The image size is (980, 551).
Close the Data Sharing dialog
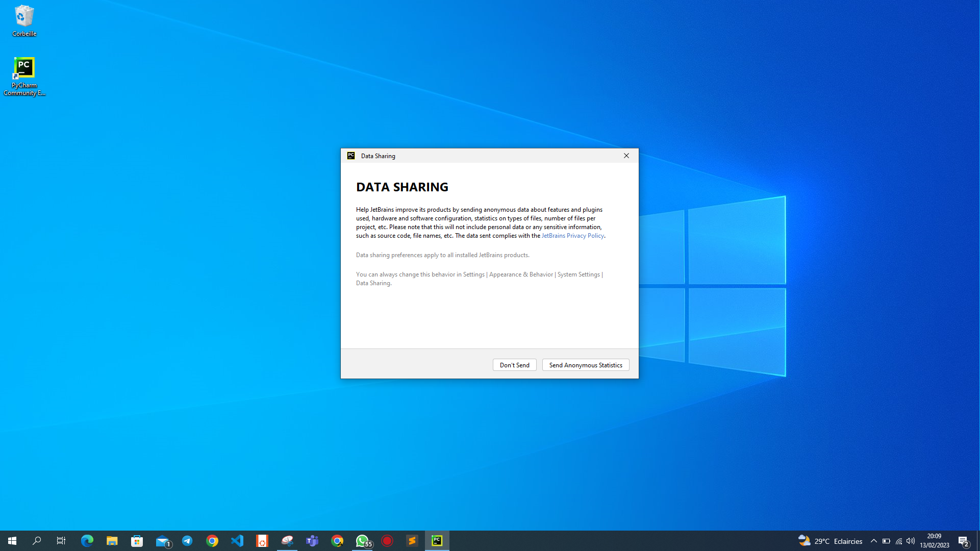click(626, 156)
